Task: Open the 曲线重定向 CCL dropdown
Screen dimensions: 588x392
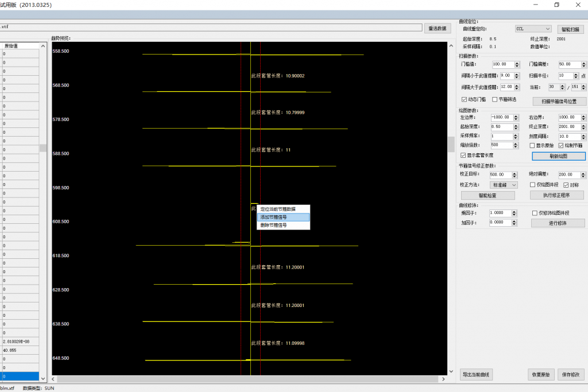Action: click(533, 29)
